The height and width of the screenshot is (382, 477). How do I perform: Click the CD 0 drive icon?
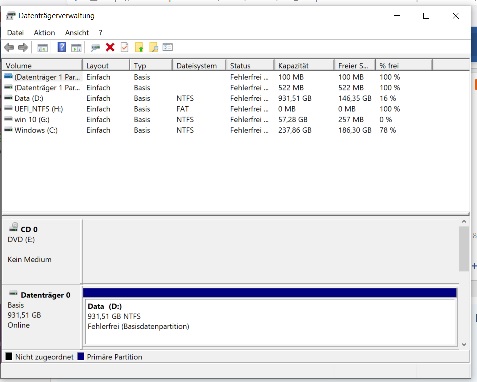pos(14,227)
